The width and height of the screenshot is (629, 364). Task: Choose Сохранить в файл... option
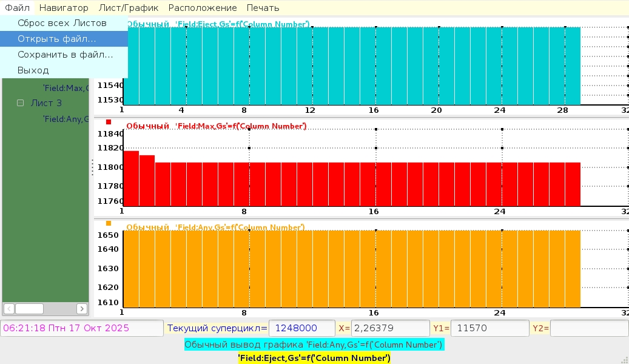pos(65,55)
